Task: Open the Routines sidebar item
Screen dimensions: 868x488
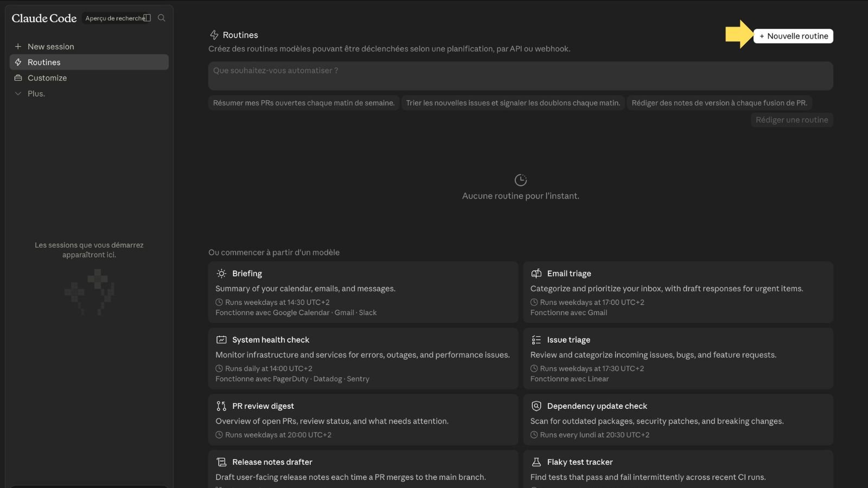Action: pos(89,62)
